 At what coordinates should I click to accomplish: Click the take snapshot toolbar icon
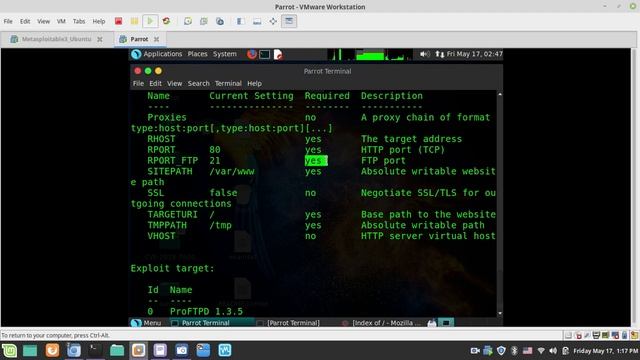click(188, 21)
